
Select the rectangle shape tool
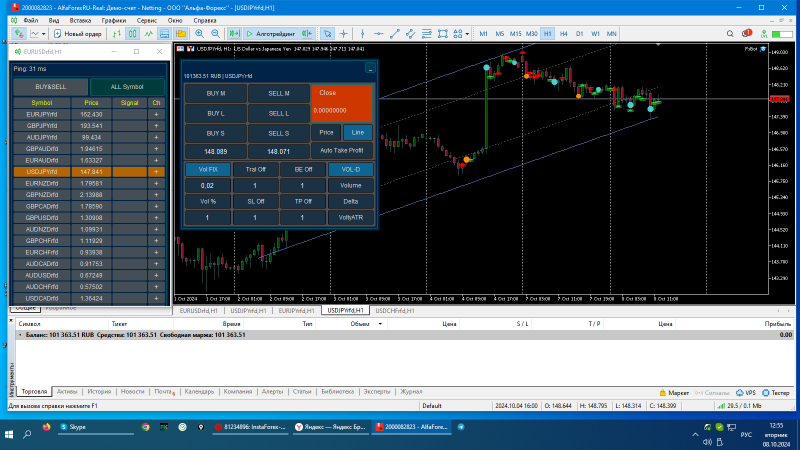(443, 34)
